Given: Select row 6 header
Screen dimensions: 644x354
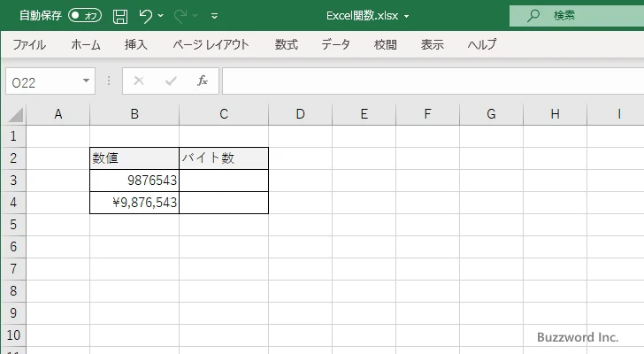Looking at the screenshot, I should coord(13,247).
